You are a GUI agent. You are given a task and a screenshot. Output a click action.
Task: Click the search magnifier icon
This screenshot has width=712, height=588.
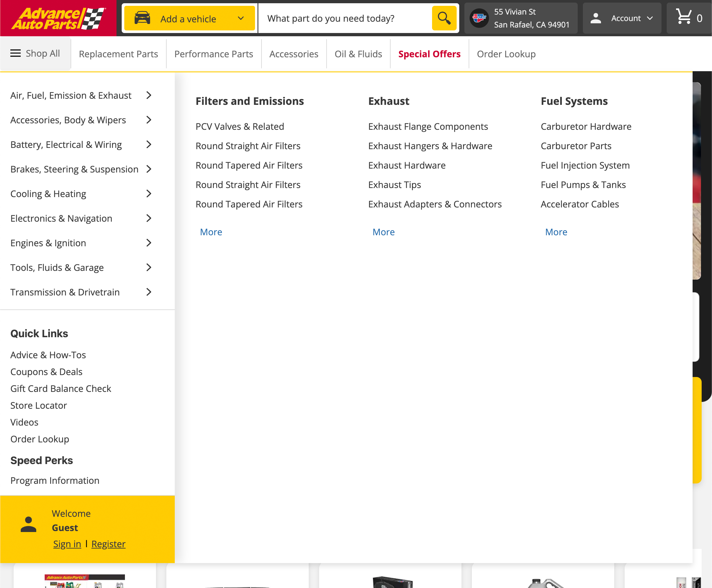443,18
